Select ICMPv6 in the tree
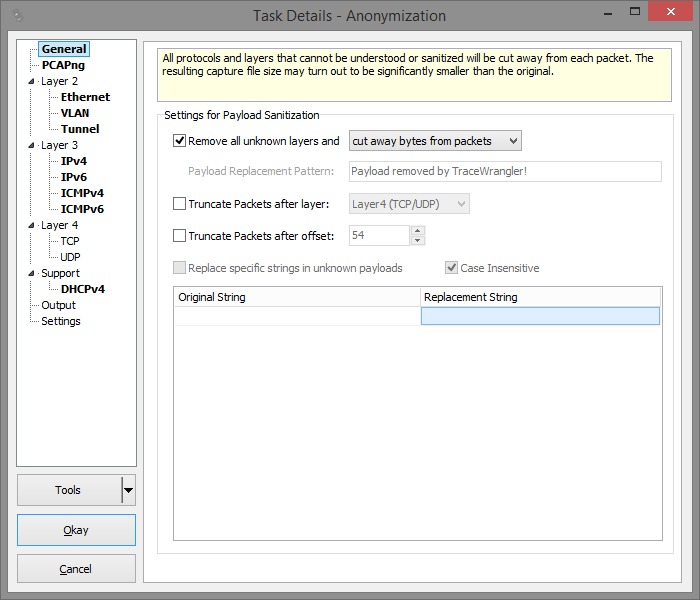This screenshot has width=700, height=600. pos(82,209)
